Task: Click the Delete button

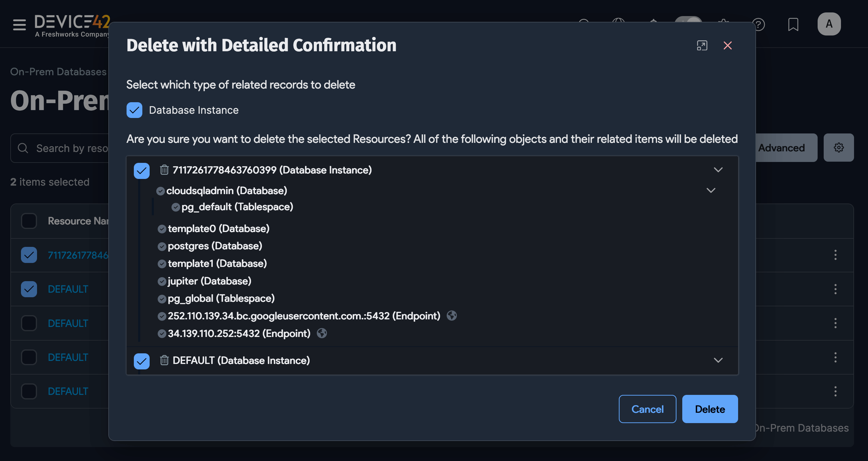Action: [710, 409]
